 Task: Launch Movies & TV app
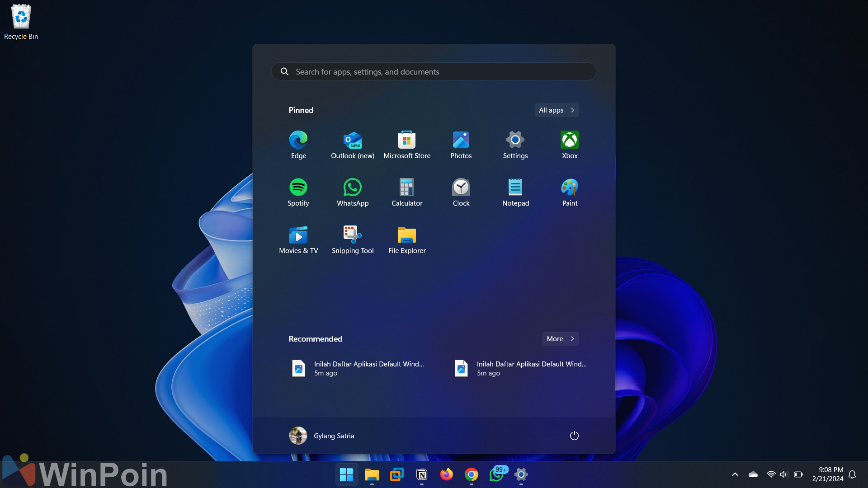(x=298, y=239)
